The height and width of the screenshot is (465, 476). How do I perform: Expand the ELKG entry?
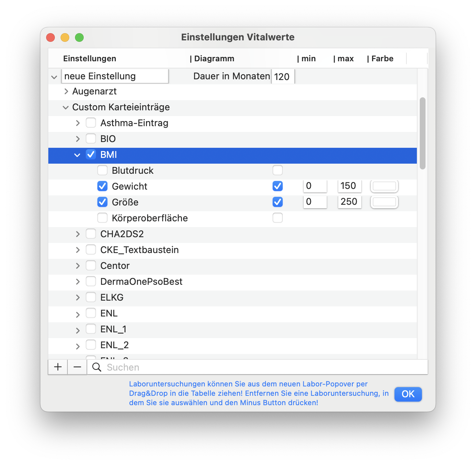[78, 298]
